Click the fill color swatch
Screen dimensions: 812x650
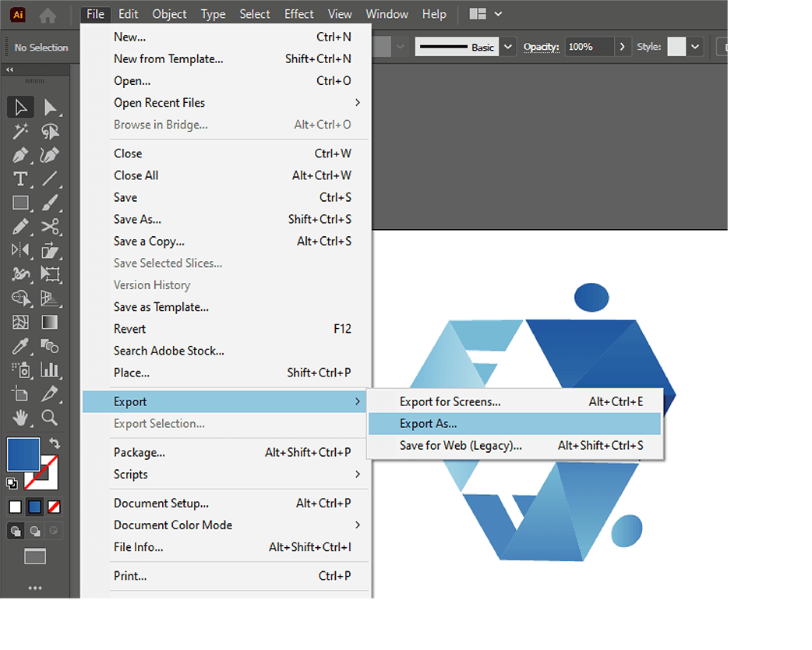click(x=23, y=454)
